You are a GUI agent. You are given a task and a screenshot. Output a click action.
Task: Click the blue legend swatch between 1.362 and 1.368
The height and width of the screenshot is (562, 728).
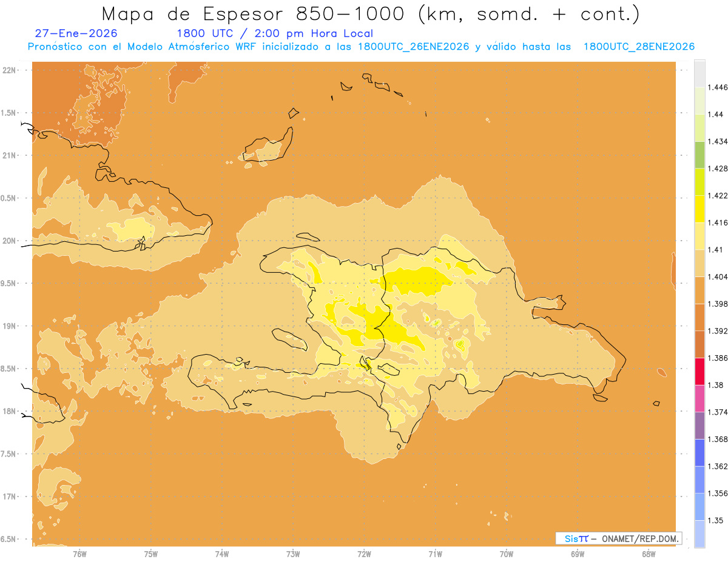[x=699, y=453]
